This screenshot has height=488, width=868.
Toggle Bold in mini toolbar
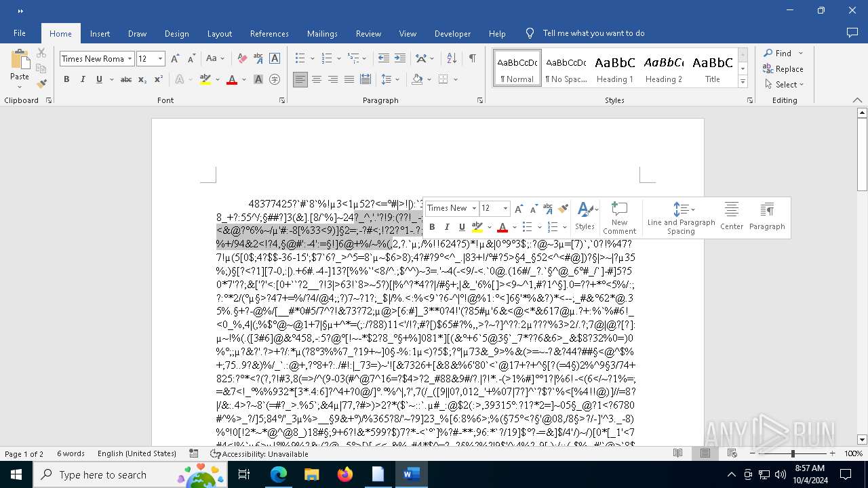click(431, 227)
